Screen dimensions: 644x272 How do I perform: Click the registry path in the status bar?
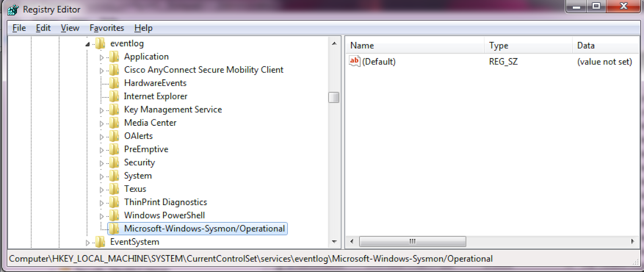tap(251, 259)
